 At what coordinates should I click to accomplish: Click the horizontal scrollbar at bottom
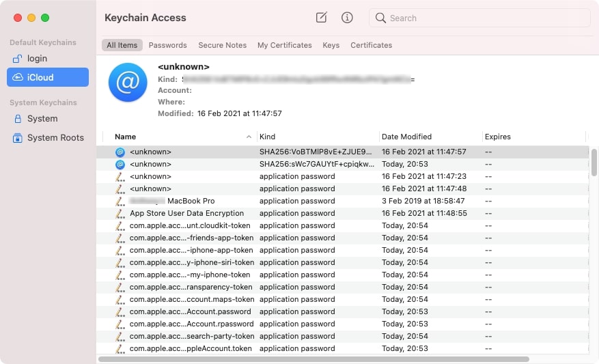tap(314, 359)
